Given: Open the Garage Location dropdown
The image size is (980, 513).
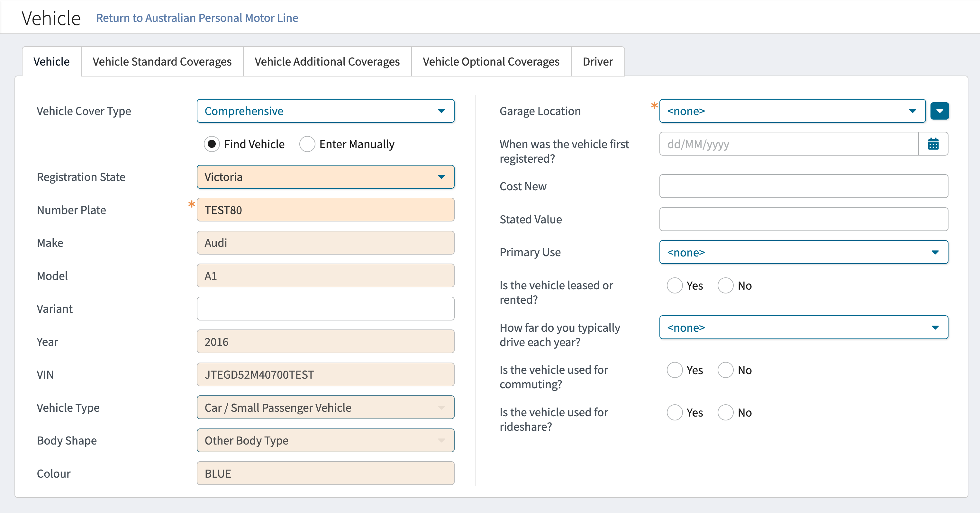Looking at the screenshot, I should point(792,111).
